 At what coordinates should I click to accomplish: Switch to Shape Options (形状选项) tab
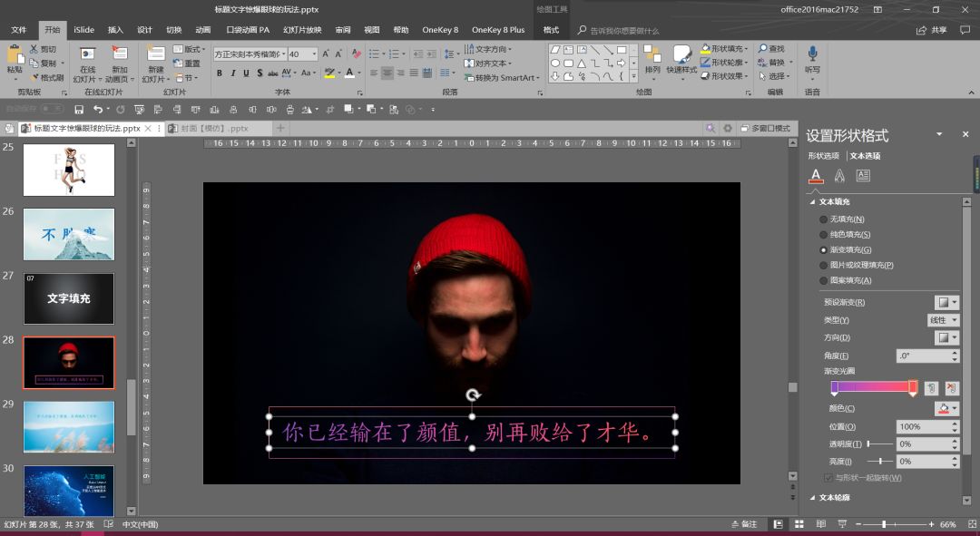coord(823,156)
